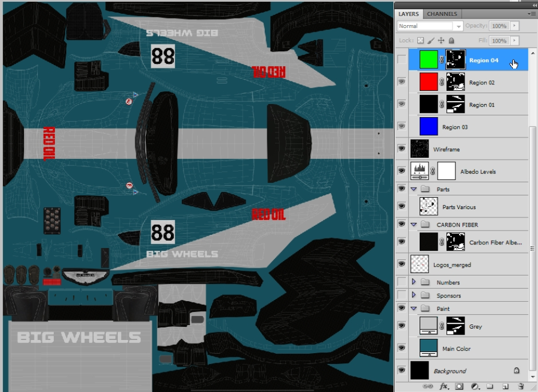Viewport: 538px width, 392px height.
Task: Click the CARBON FIBER group folder icon
Action: (426, 225)
